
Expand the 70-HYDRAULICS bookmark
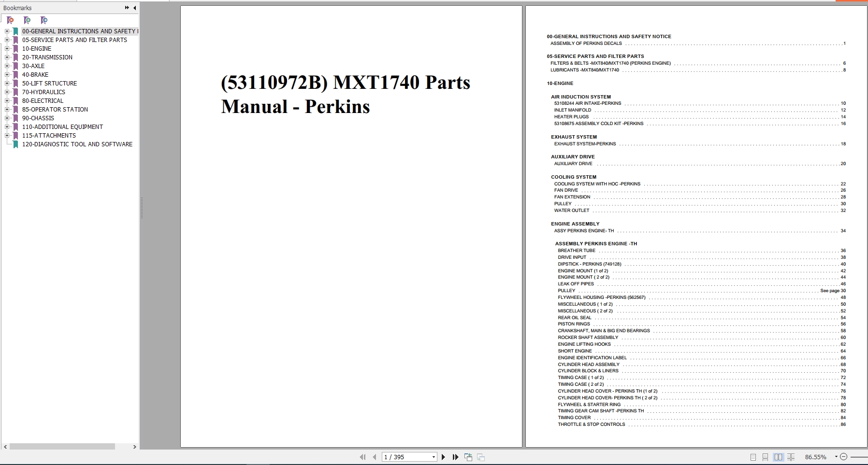(7, 92)
